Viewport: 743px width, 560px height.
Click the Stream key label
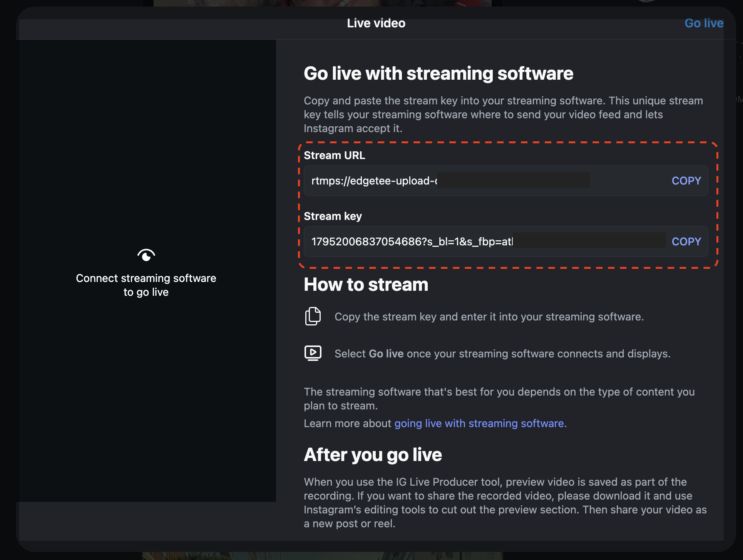point(333,216)
